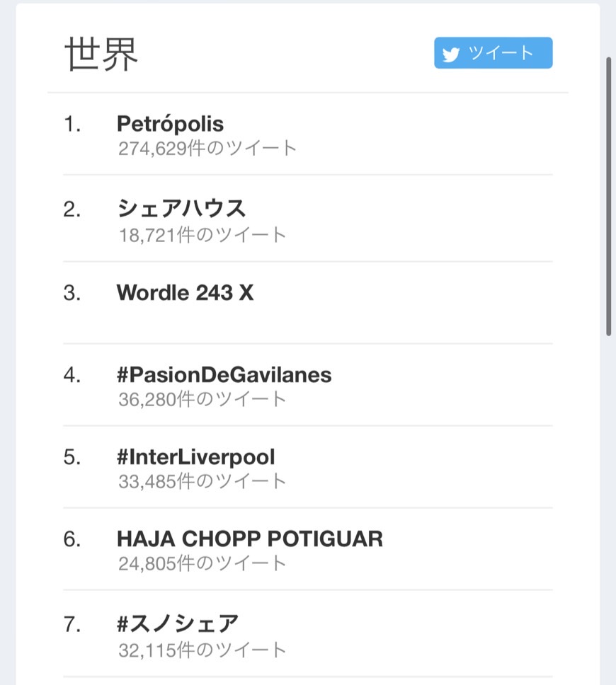Select the Wordle 243 X trend

pyautogui.click(x=185, y=293)
